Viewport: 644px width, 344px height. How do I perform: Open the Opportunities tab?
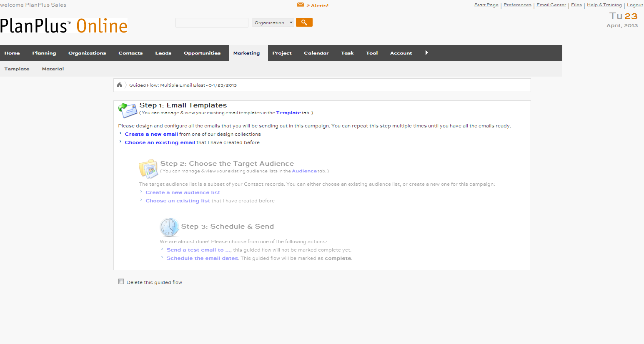pos(202,53)
